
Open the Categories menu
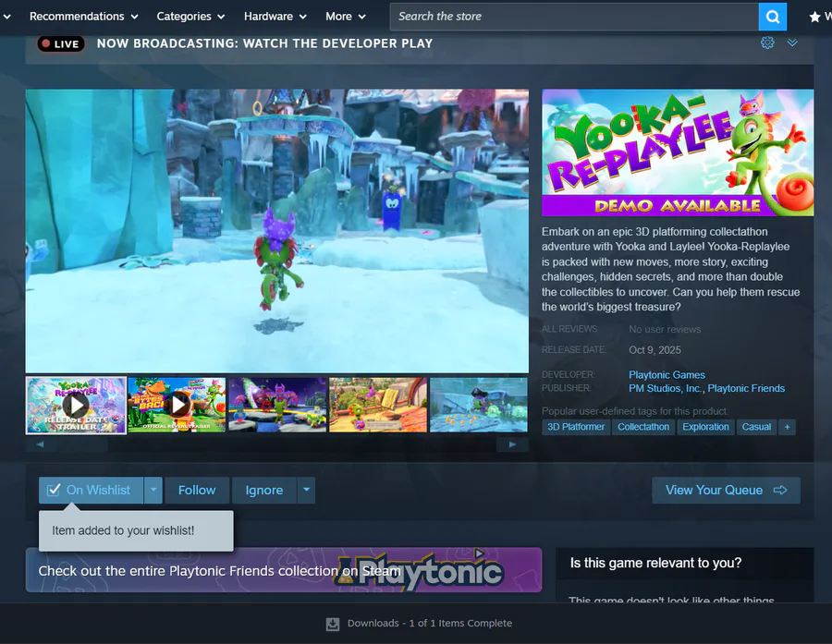[x=190, y=17]
